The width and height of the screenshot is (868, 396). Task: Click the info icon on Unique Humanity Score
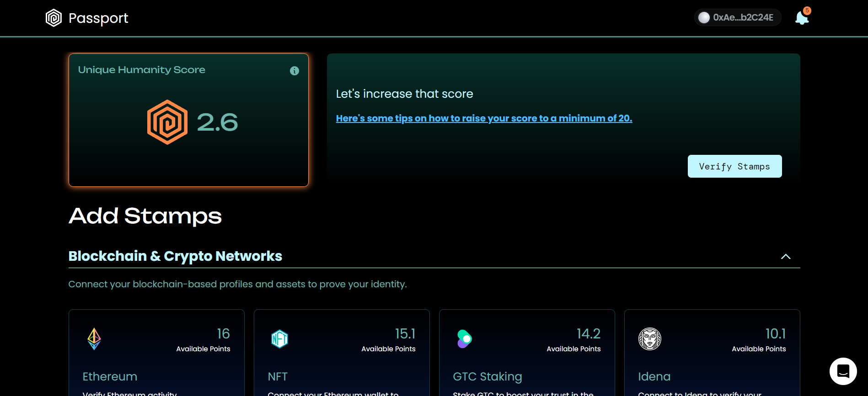point(295,71)
